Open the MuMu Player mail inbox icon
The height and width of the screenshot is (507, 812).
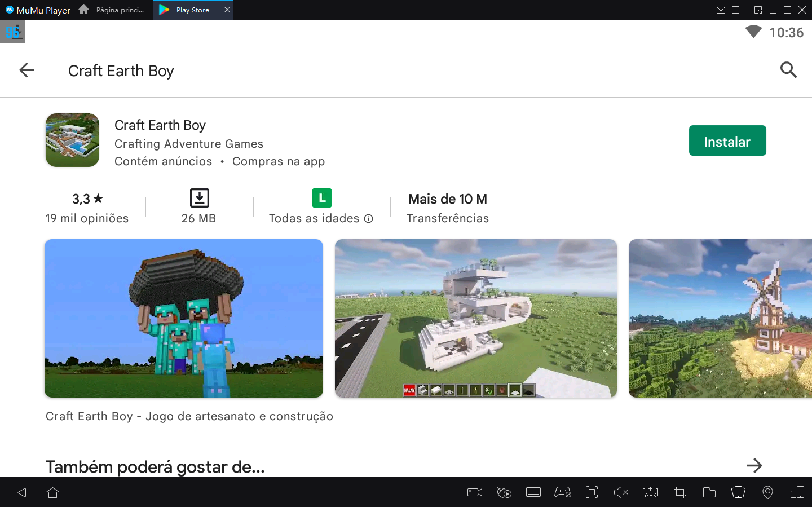pos(721,10)
